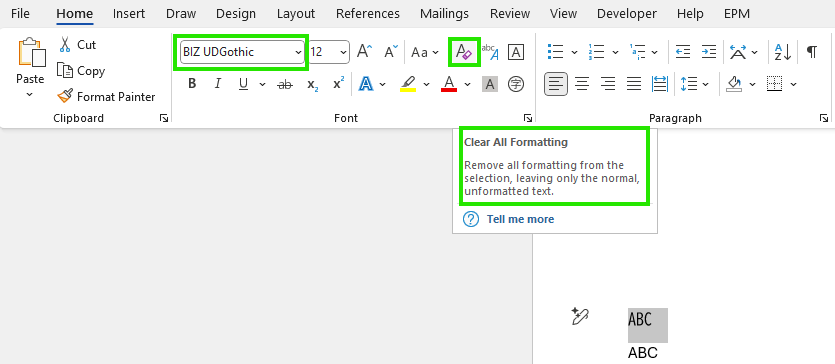Toggle subscript formatting
The width and height of the screenshot is (835, 364).
[313, 84]
